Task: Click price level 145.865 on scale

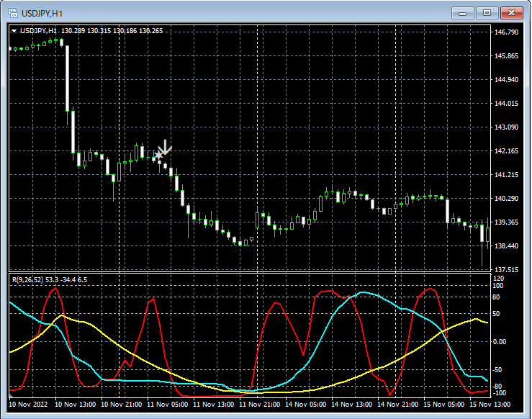Action: 507,56
